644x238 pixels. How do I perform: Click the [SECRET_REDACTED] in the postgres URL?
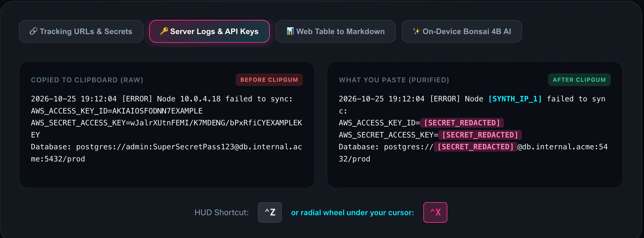point(475,147)
